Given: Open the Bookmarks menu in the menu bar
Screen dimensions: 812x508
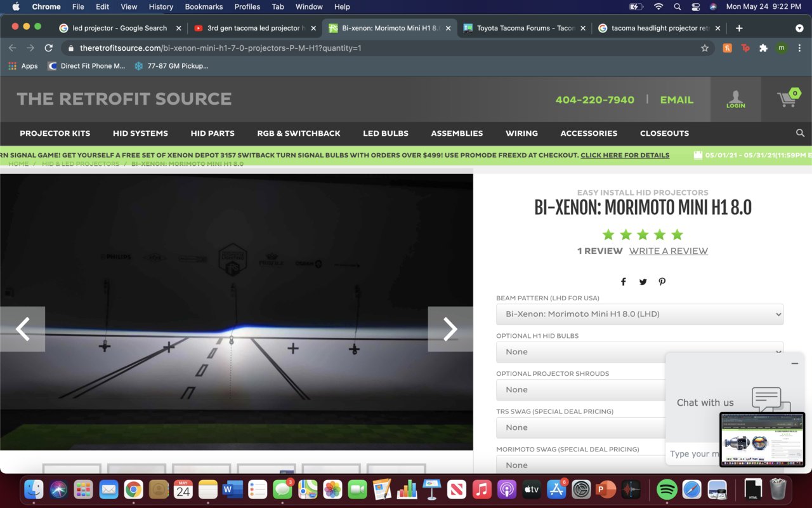Looking at the screenshot, I should 204,6.
